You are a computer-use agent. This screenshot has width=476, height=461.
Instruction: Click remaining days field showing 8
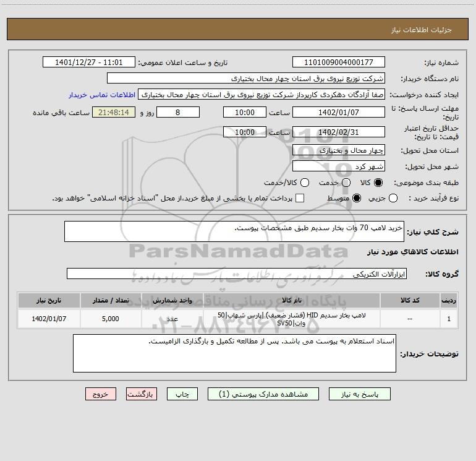[x=178, y=112]
